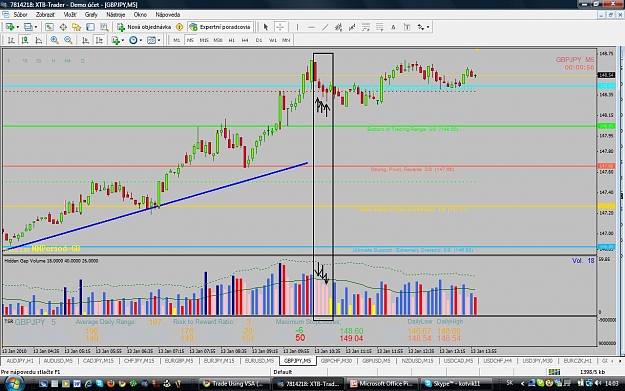Image resolution: width=625 pixels, height=391 pixels.
Task: Select the text label tool
Action: (407, 27)
